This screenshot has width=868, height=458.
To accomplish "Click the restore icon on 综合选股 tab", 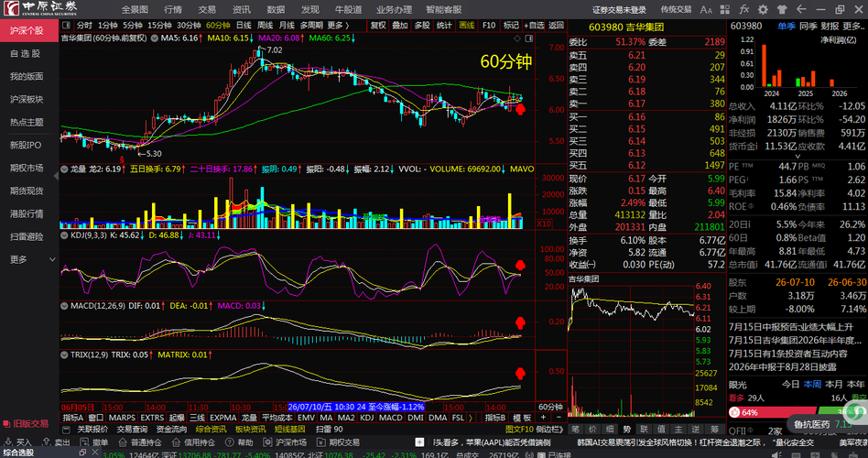I will (x=81, y=453).
